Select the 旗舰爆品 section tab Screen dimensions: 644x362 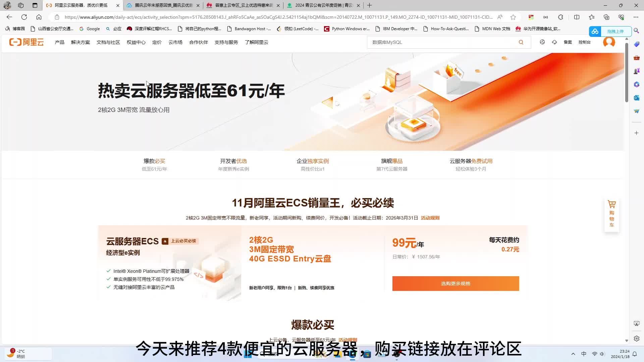pyautogui.click(x=392, y=165)
